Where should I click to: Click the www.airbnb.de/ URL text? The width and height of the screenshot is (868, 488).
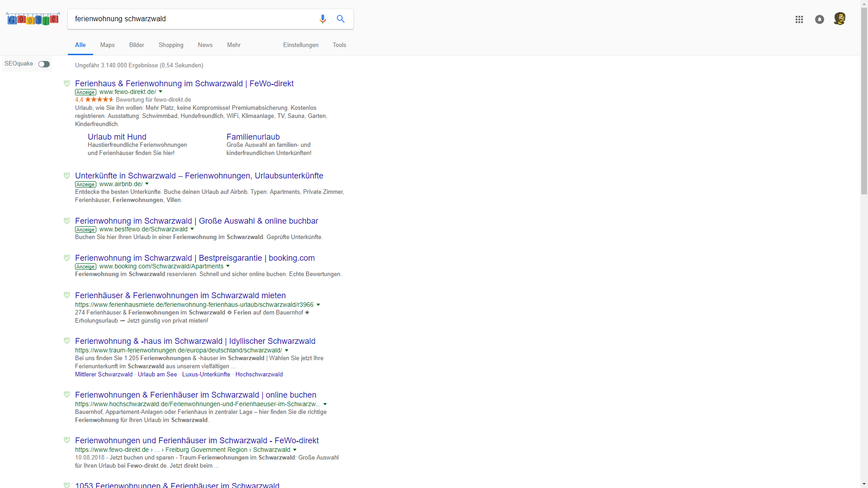click(121, 184)
